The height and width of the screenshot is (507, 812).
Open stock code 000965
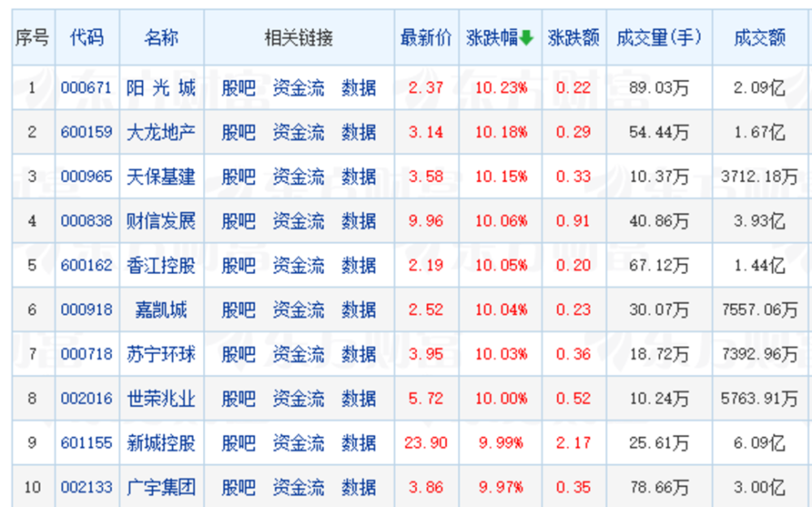click(87, 177)
